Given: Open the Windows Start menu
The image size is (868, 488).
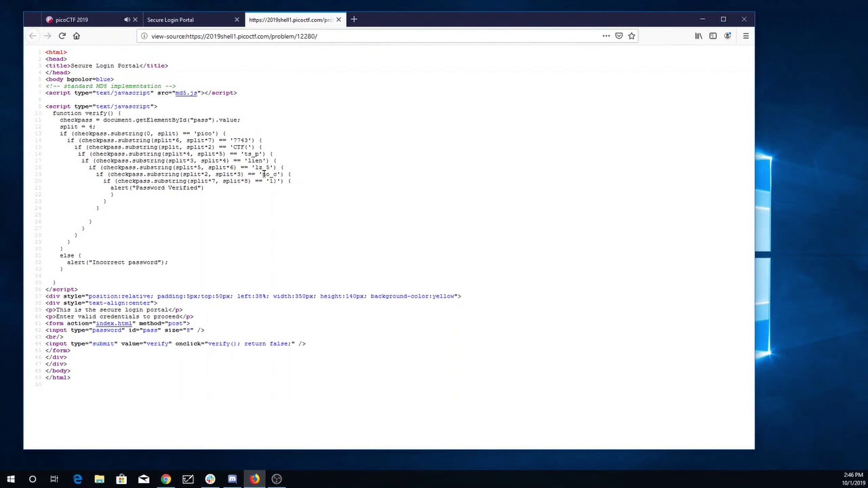Looking at the screenshot, I should [x=10, y=479].
